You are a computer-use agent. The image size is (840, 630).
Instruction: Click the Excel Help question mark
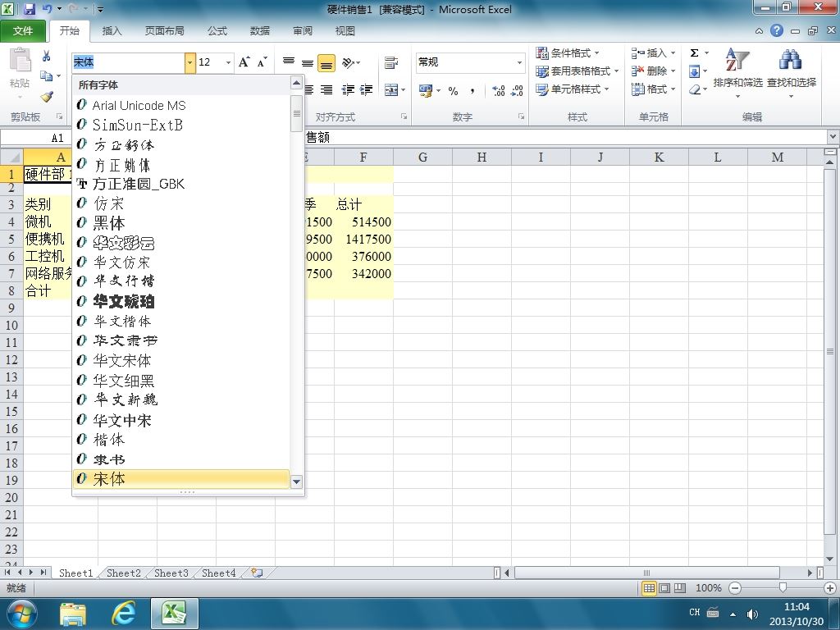click(776, 30)
